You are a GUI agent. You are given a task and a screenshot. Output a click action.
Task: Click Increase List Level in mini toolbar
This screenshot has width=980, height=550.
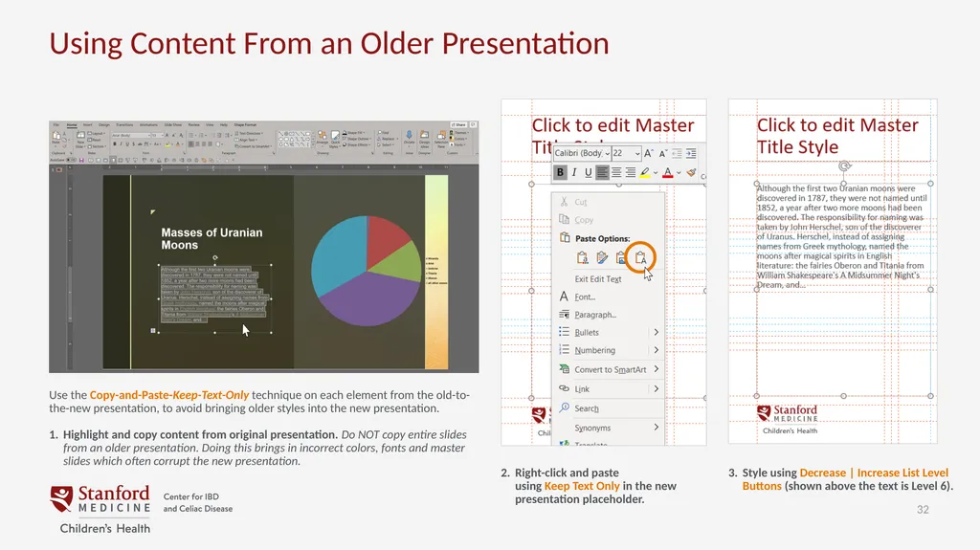(691, 153)
